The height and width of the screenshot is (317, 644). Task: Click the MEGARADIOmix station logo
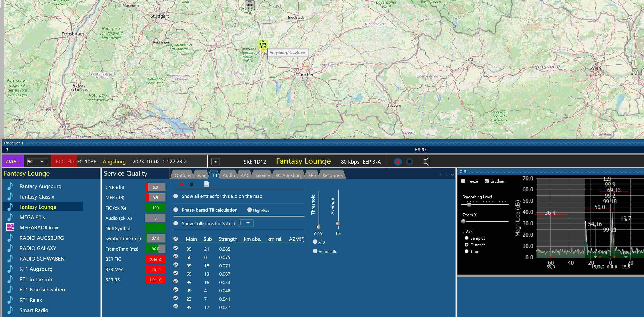coord(10,227)
